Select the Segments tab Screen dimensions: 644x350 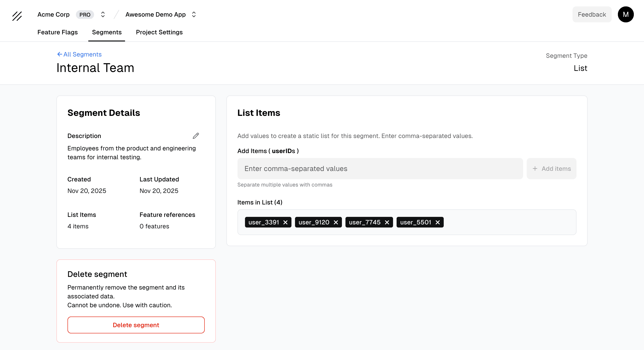(x=106, y=32)
